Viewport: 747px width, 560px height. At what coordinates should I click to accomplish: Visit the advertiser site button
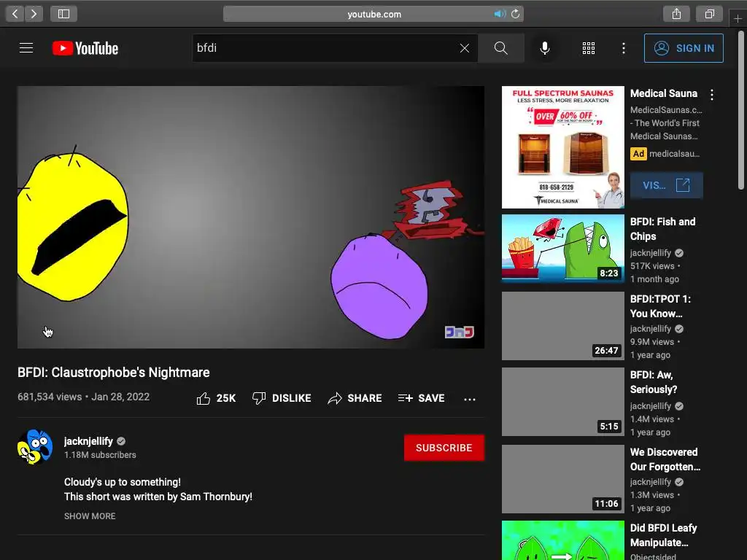click(667, 185)
